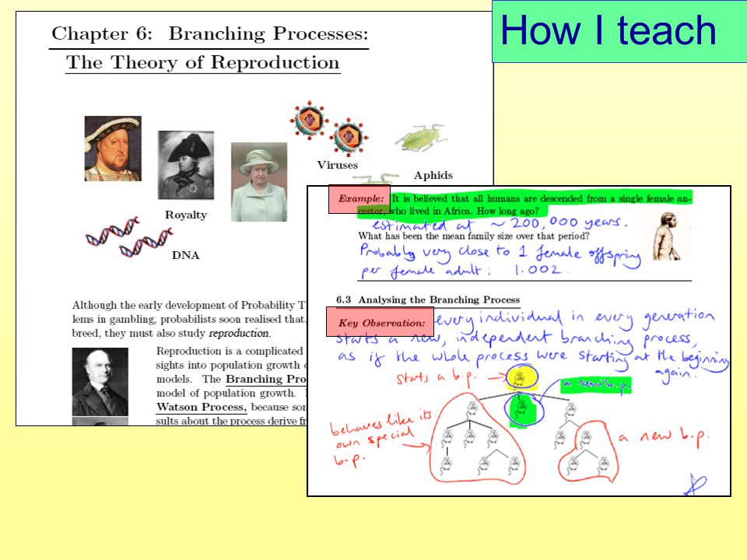747x560 pixels.
Task: Click the green highlighted node circled in blue
Action: (523, 410)
